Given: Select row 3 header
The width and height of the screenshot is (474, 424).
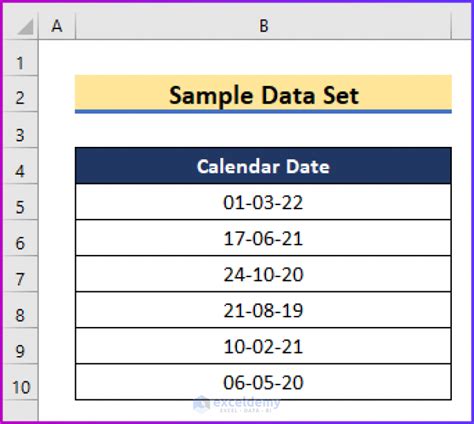Looking at the screenshot, I should [x=21, y=130].
